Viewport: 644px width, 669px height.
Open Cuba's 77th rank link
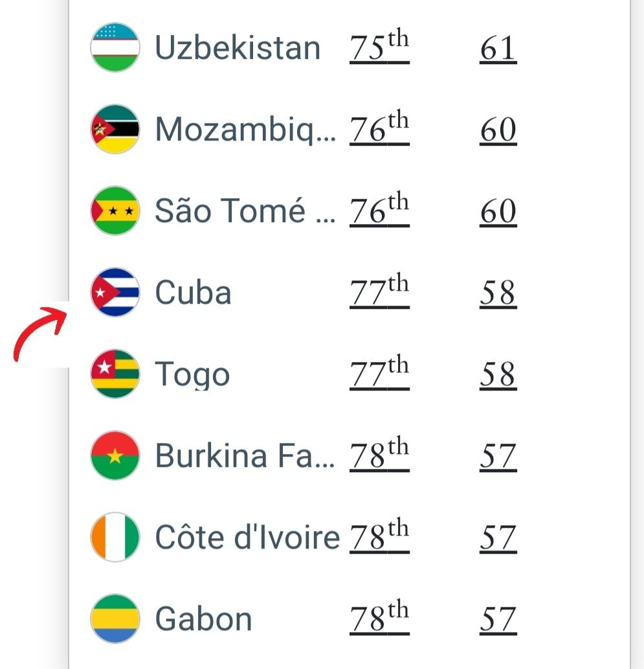tap(379, 293)
